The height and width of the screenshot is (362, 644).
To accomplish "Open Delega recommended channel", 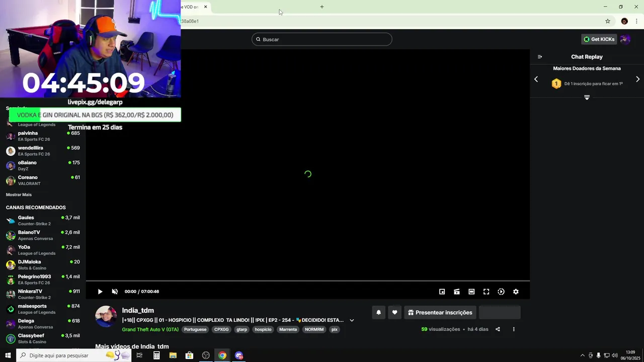I will coord(43,323).
